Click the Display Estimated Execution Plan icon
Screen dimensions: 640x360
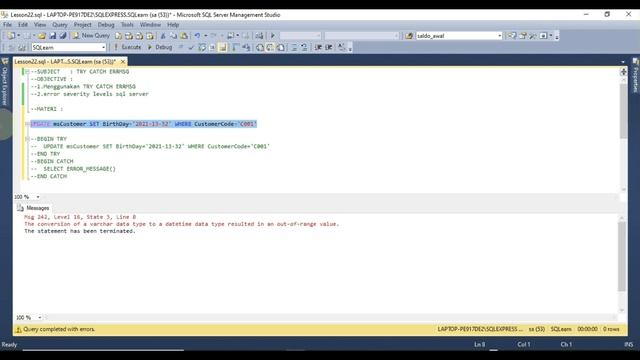(202, 47)
